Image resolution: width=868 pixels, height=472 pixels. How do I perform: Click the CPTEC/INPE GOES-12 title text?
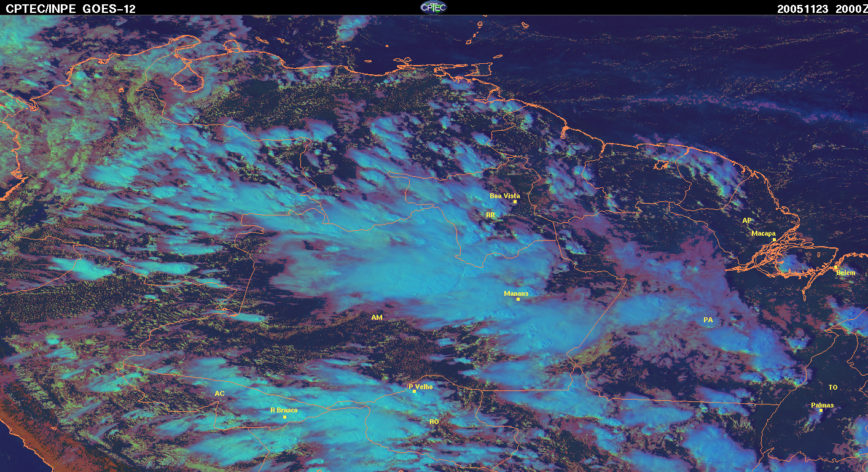point(71,9)
